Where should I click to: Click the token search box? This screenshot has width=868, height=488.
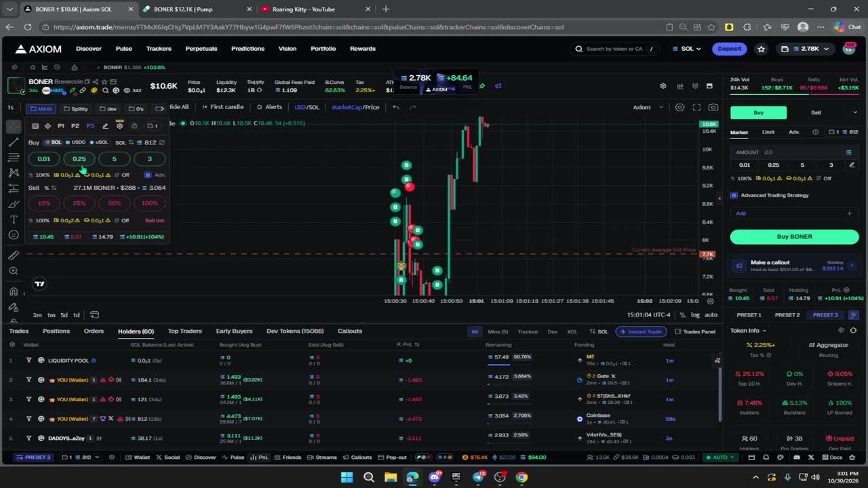[x=614, y=49]
